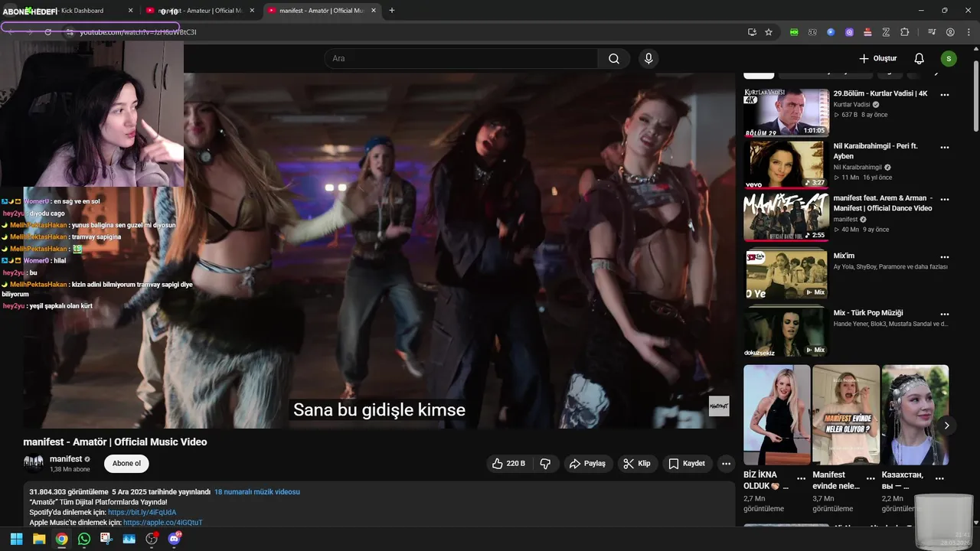Subscribe with the Abone ol button
980x551 pixels.
(126, 463)
